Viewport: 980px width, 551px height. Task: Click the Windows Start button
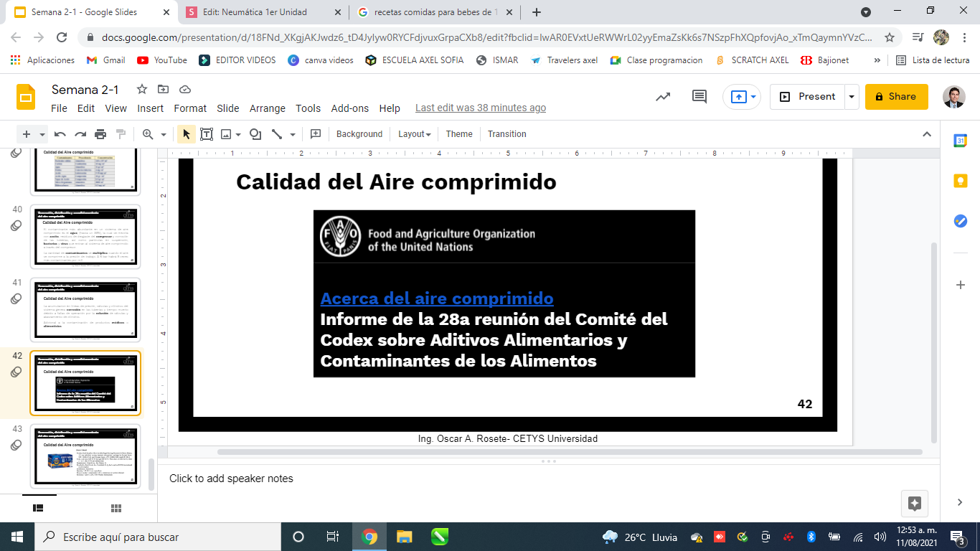17,537
